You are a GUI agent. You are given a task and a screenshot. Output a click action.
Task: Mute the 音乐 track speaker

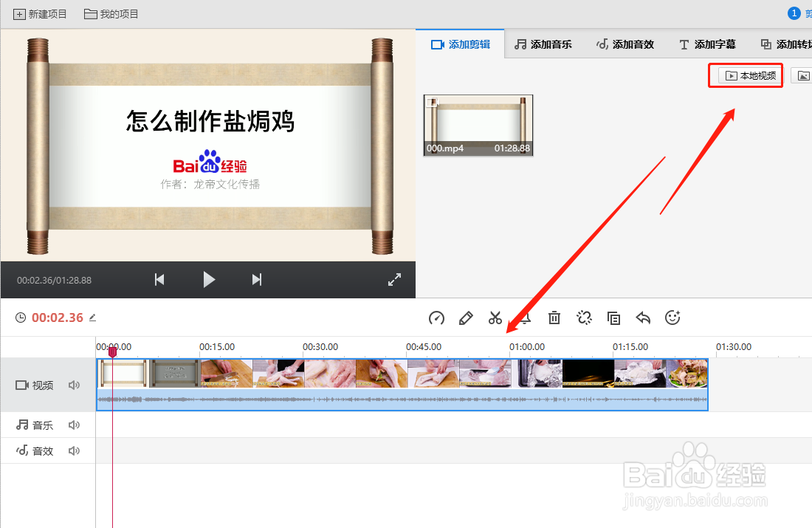pyautogui.click(x=74, y=425)
